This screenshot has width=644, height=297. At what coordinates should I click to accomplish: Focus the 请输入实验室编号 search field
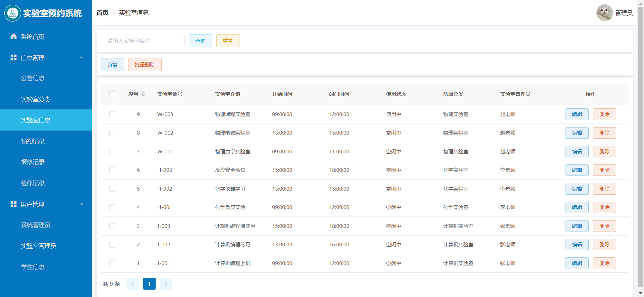pos(142,41)
